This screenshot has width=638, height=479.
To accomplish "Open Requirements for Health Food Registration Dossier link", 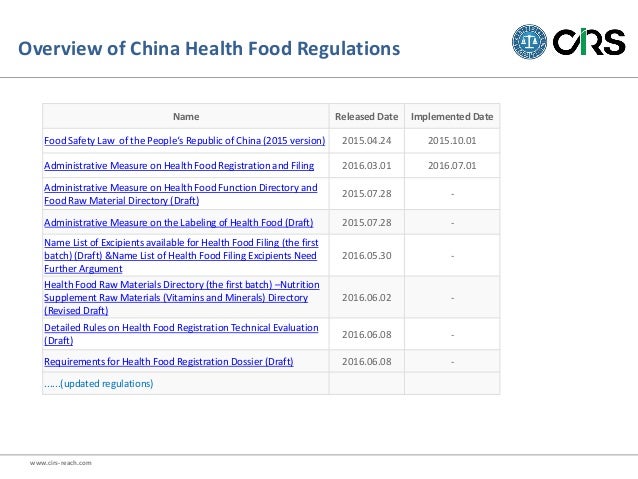I will tap(169, 361).
